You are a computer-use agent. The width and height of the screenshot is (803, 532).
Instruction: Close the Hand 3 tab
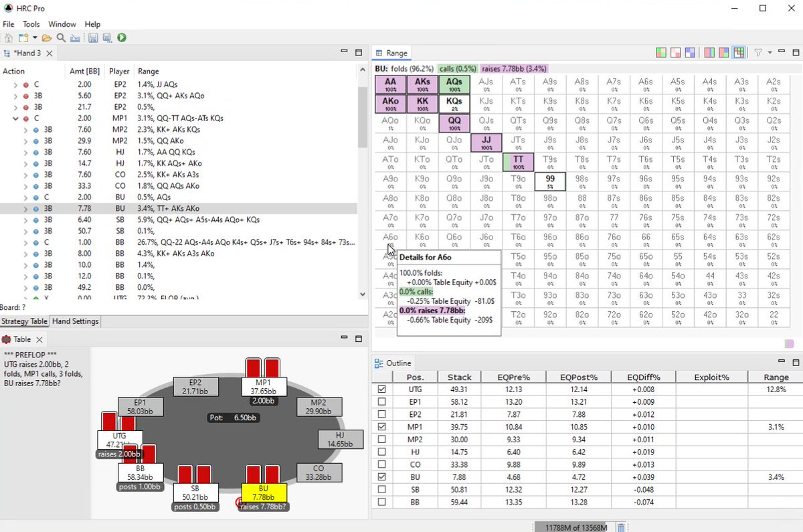pos(50,53)
